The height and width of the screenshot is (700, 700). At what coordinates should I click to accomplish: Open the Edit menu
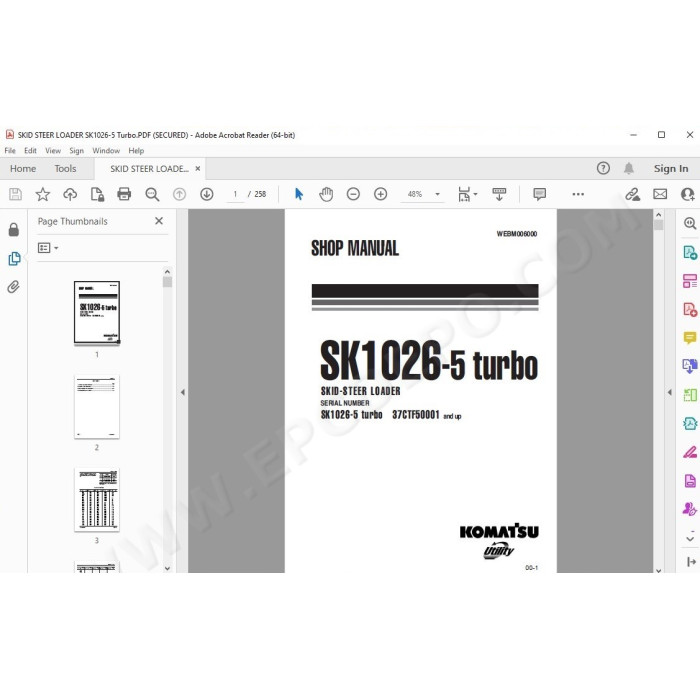tap(30, 151)
